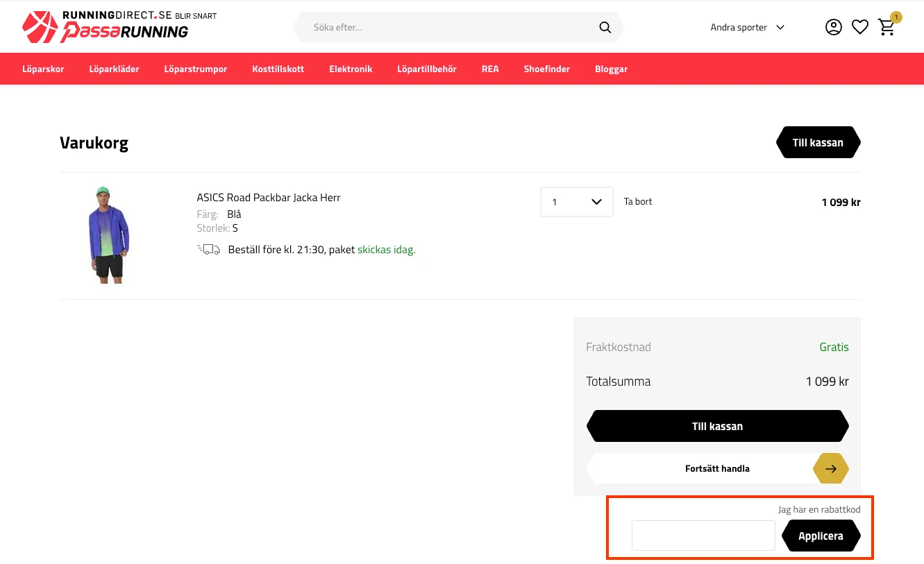
Task: Select the Shoefinder menu item
Action: 547,69
